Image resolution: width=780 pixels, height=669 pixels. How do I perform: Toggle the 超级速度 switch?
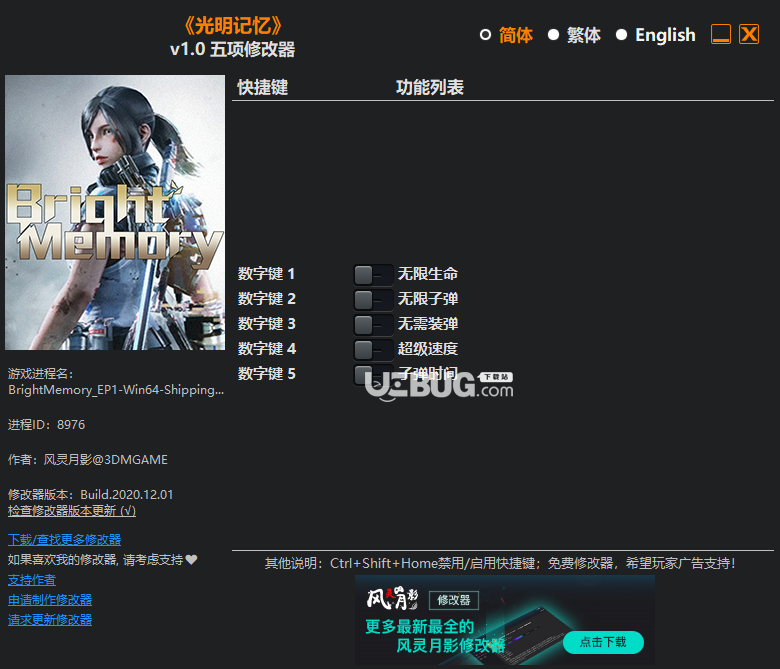click(373, 349)
